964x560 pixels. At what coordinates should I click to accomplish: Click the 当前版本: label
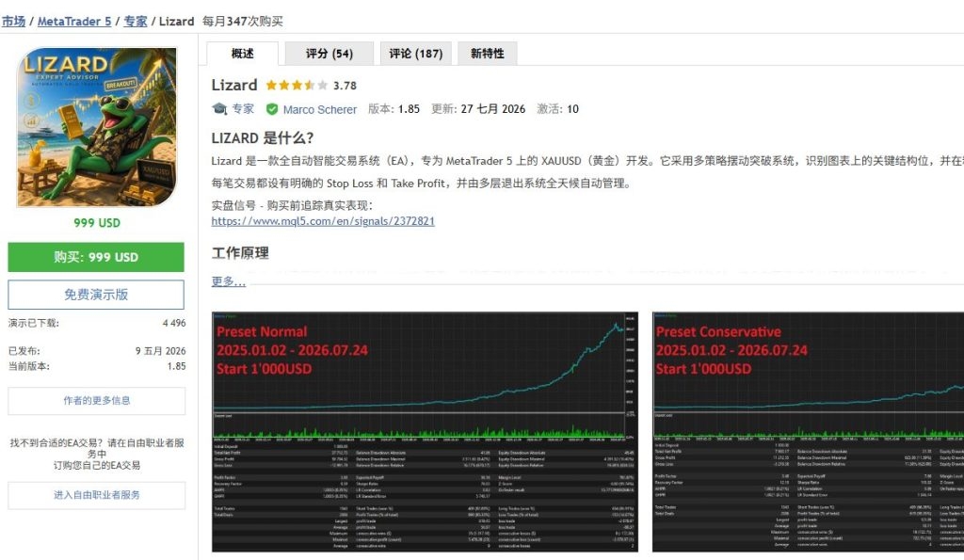(x=29, y=366)
